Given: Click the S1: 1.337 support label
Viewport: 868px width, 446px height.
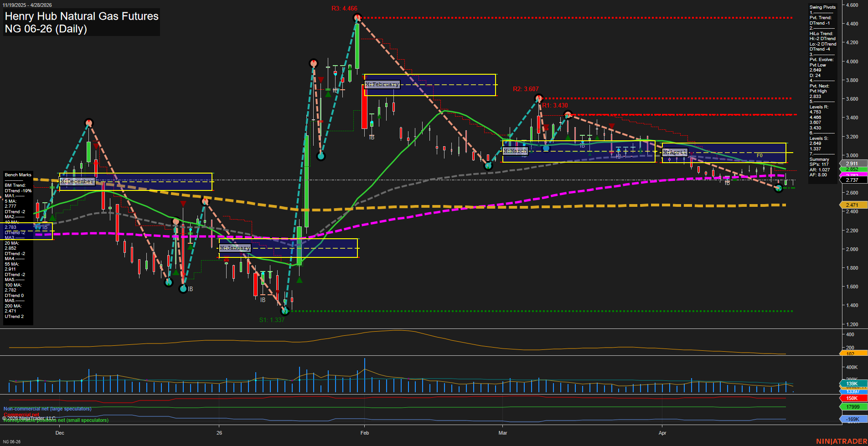Looking at the screenshot, I should [x=272, y=319].
